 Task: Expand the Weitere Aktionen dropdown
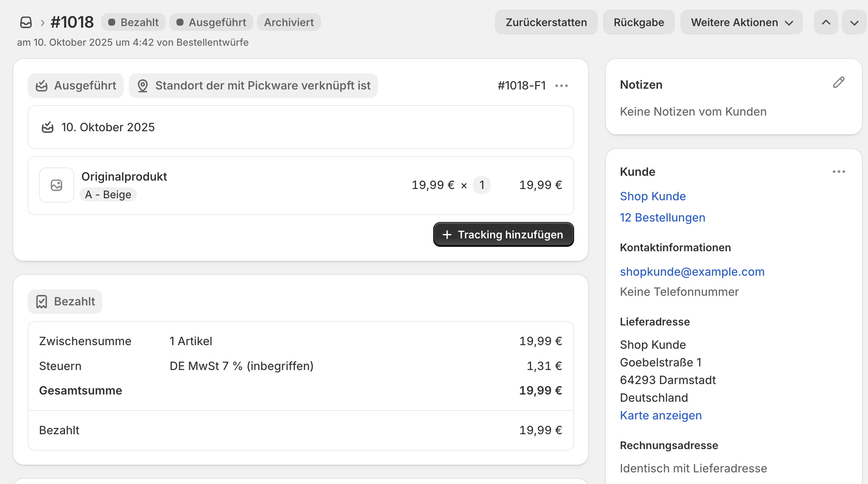point(741,22)
